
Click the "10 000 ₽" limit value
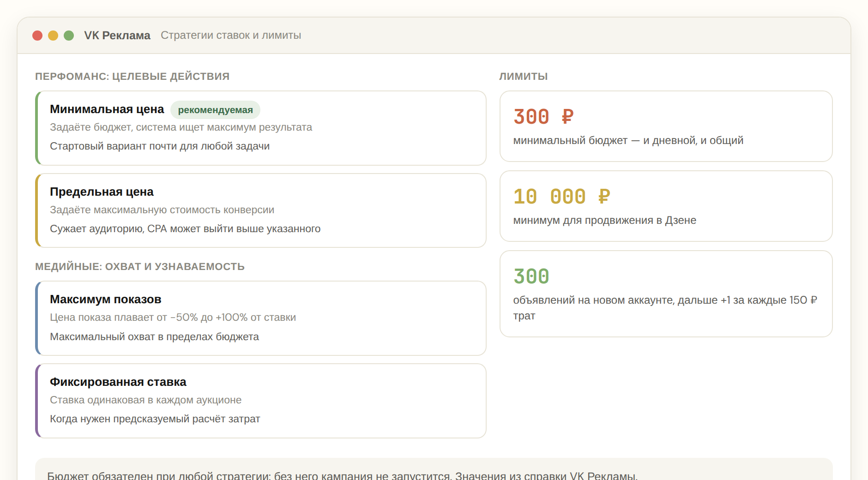[x=562, y=197]
